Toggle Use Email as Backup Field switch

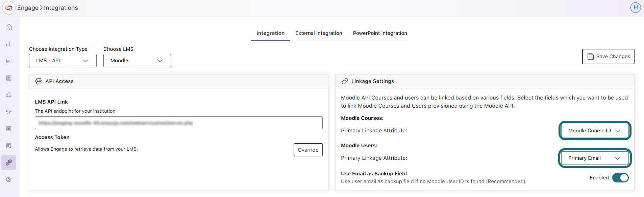tap(621, 178)
